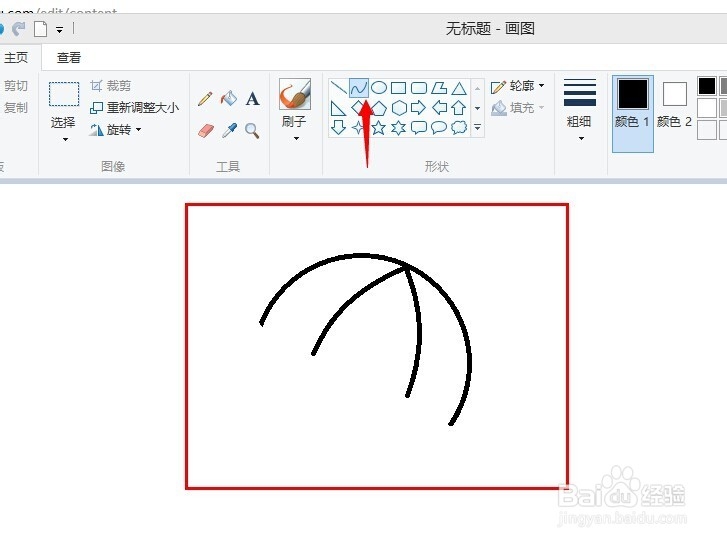Pick the Oval shape

point(379,87)
